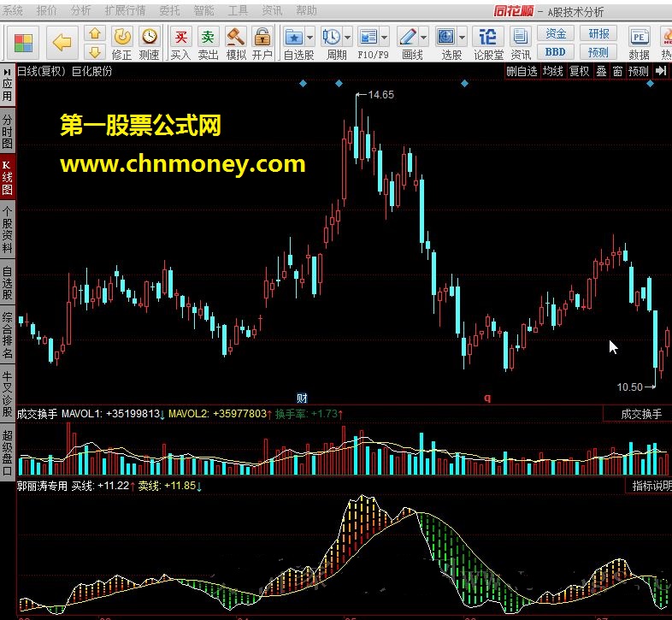Click the up arrow toolbar icon

95,33
